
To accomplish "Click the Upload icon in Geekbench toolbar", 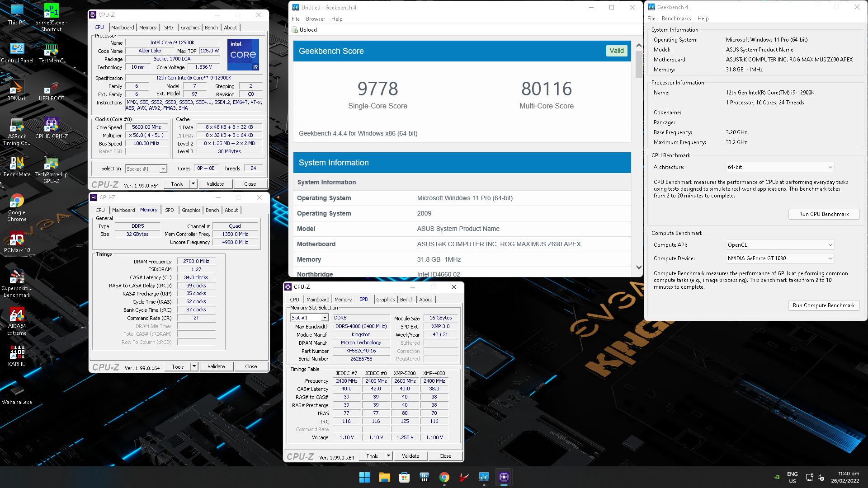I will pyautogui.click(x=295, y=30).
